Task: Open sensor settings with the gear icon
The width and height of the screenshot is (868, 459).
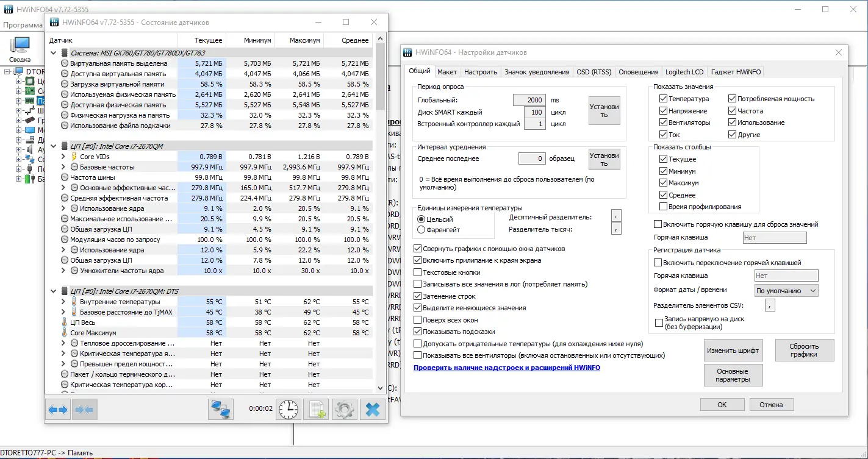Action: tap(344, 410)
